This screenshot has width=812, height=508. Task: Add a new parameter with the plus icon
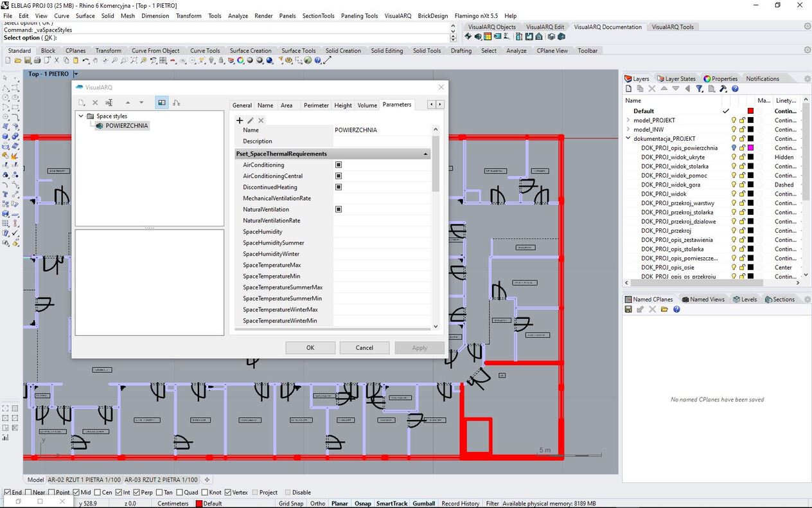(x=240, y=120)
